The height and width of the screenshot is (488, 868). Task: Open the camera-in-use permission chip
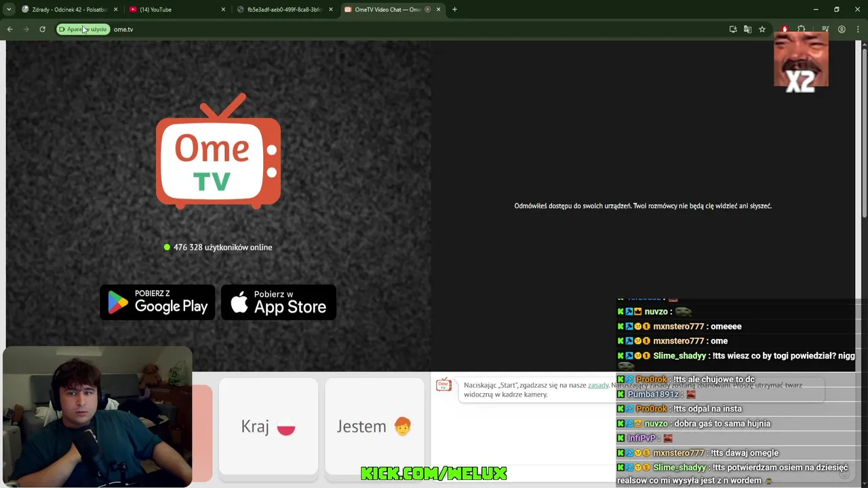(83, 29)
